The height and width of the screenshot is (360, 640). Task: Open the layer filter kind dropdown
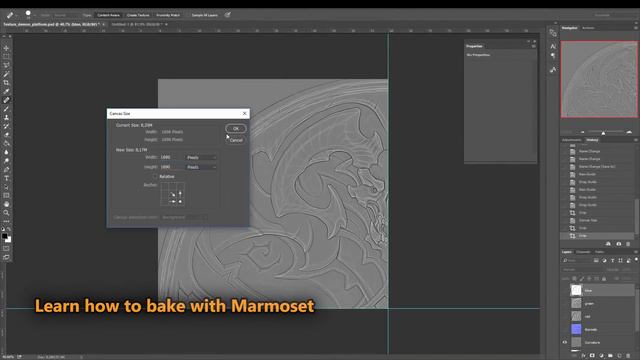(577, 260)
